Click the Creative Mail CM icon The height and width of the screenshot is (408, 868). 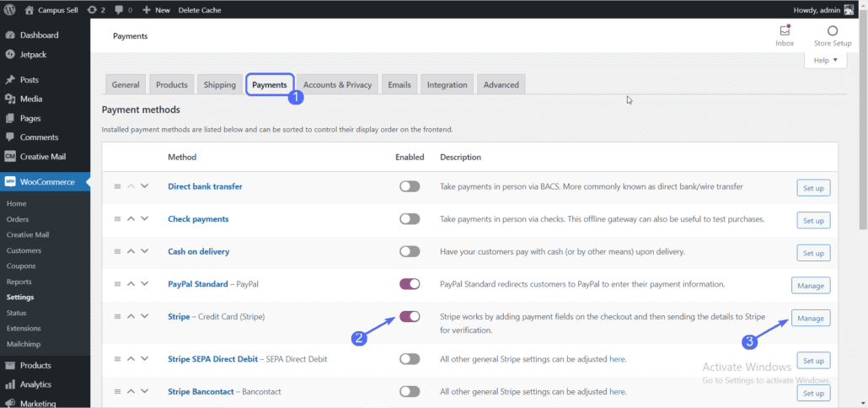9,157
